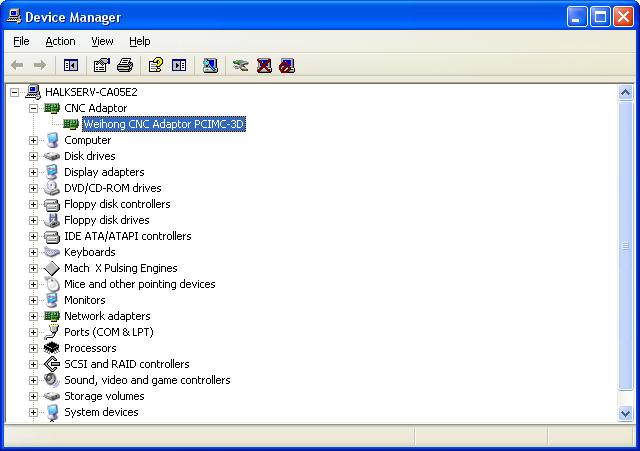Open the View menu

pyautogui.click(x=102, y=41)
